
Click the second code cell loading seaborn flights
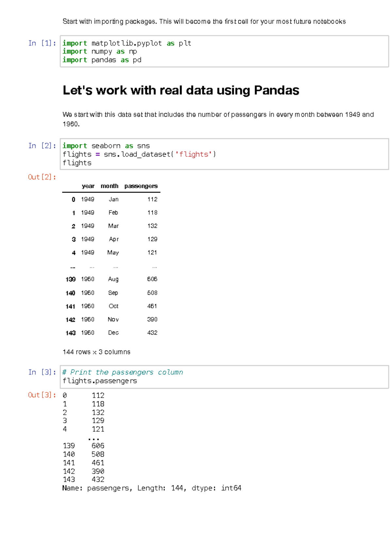pyautogui.click(x=224, y=154)
